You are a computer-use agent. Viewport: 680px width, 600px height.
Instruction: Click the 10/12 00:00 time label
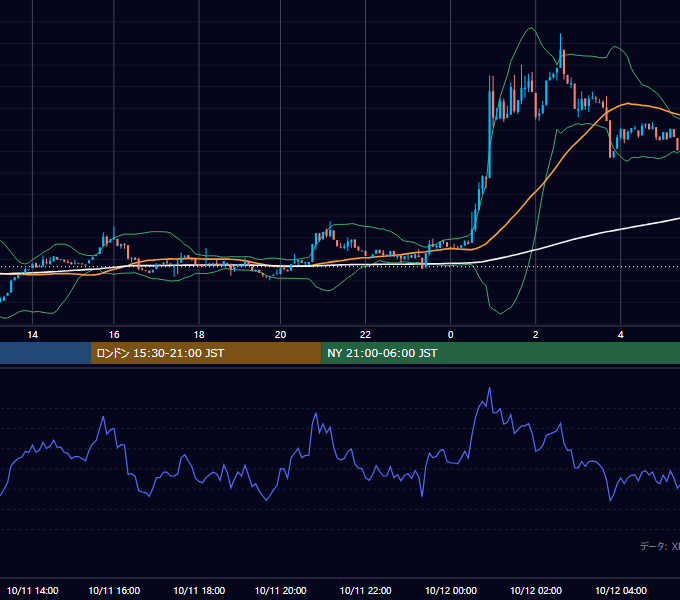tap(451, 590)
